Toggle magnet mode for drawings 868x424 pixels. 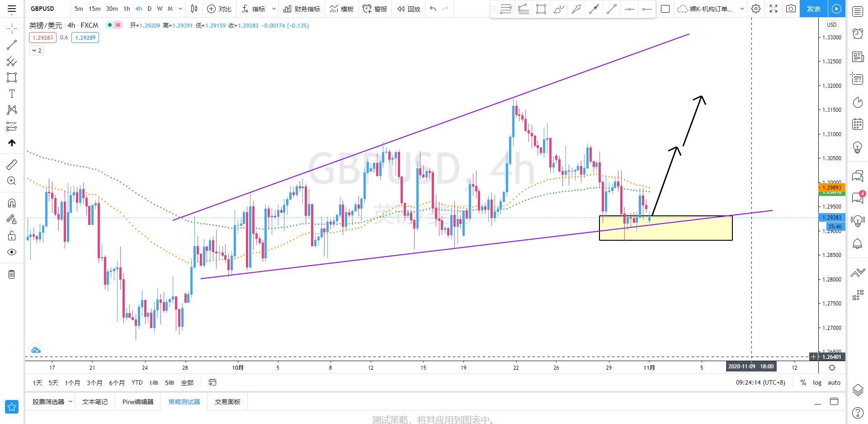click(12, 203)
